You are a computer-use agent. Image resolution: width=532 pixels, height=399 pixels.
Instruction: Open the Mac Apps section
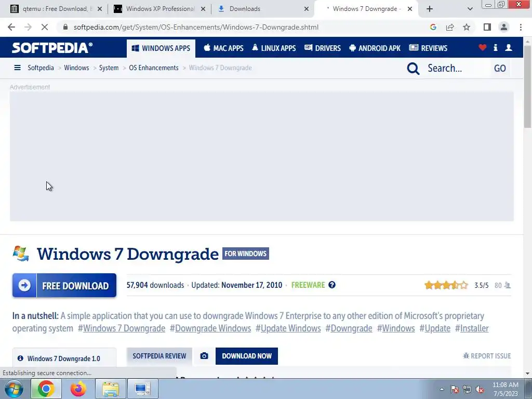(x=223, y=48)
